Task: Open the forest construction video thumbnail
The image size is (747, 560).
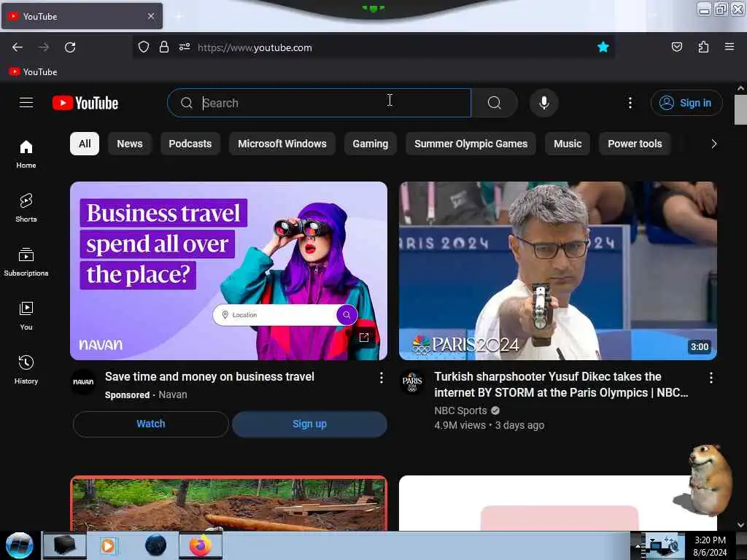Action: click(x=228, y=503)
